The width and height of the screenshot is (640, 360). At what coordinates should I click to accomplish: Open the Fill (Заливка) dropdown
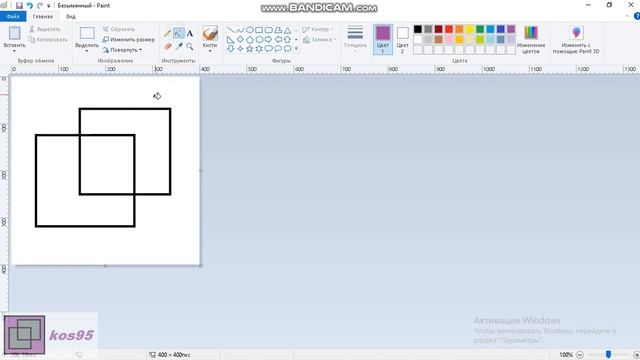(319, 40)
